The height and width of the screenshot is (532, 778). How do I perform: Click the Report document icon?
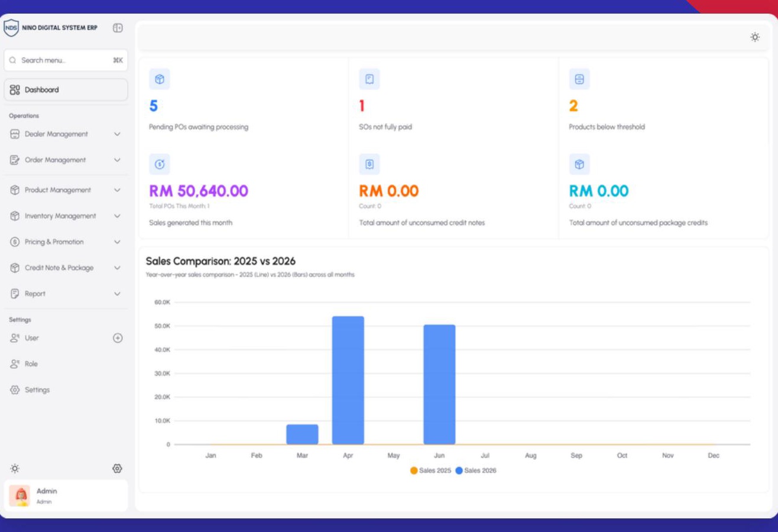pyautogui.click(x=15, y=294)
